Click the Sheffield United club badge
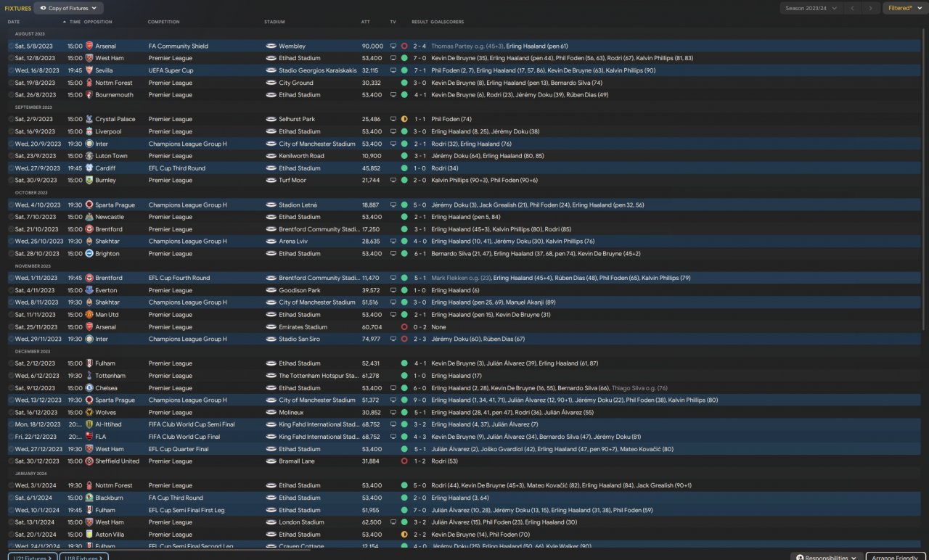The height and width of the screenshot is (560, 929). (89, 461)
